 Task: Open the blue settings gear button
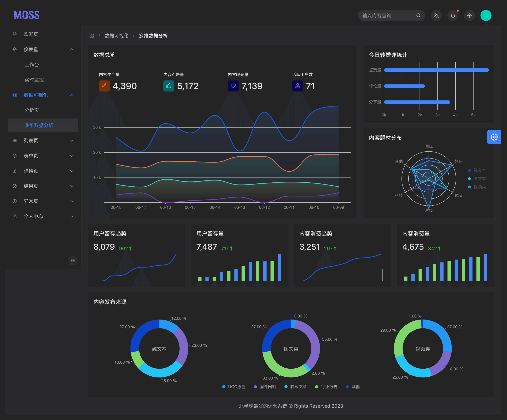pos(494,137)
